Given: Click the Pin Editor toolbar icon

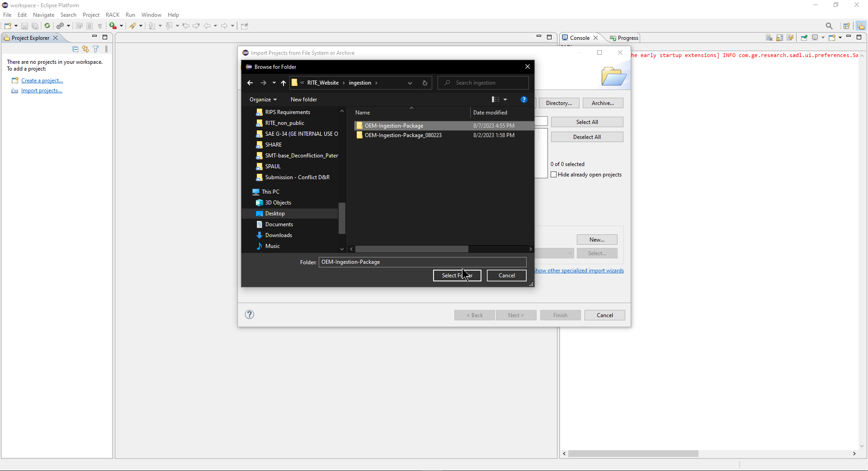Looking at the screenshot, I should (x=245, y=26).
